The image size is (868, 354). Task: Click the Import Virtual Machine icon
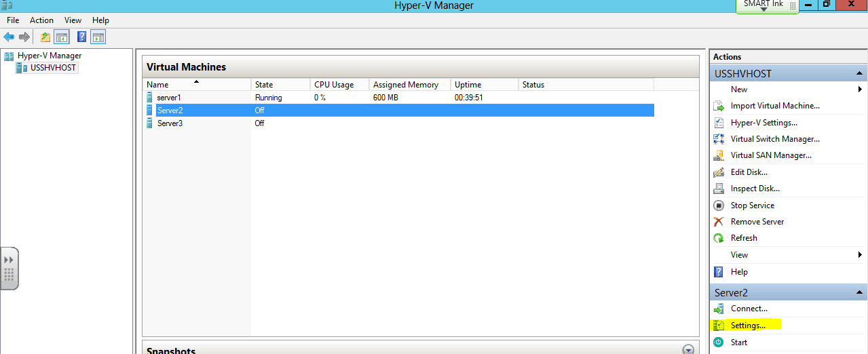(719, 106)
